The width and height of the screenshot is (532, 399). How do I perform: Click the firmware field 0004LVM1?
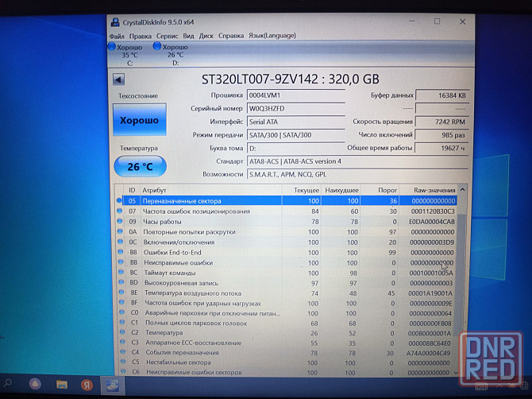pos(296,95)
